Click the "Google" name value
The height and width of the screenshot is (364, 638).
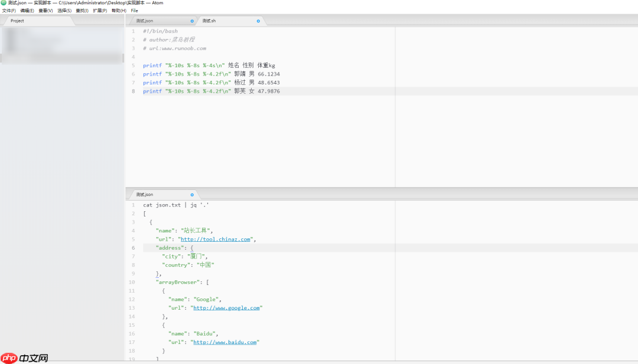click(x=206, y=300)
